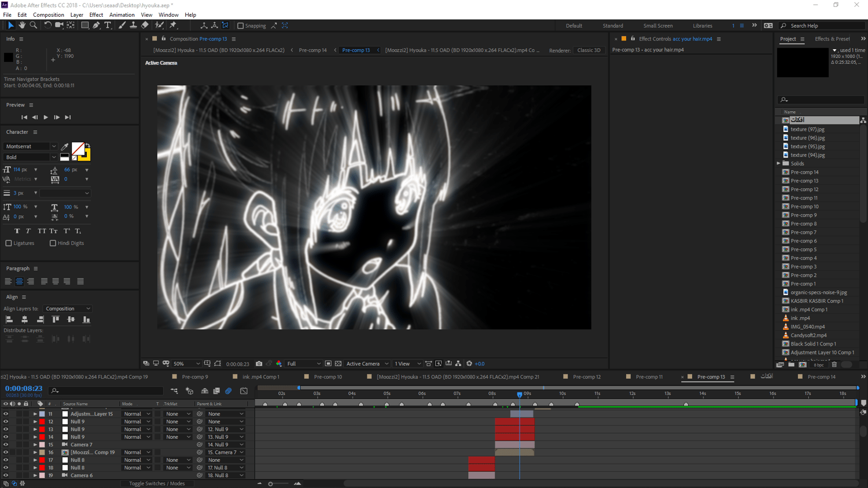
Task: Click the eyedropper in Character panel
Action: [x=65, y=146]
